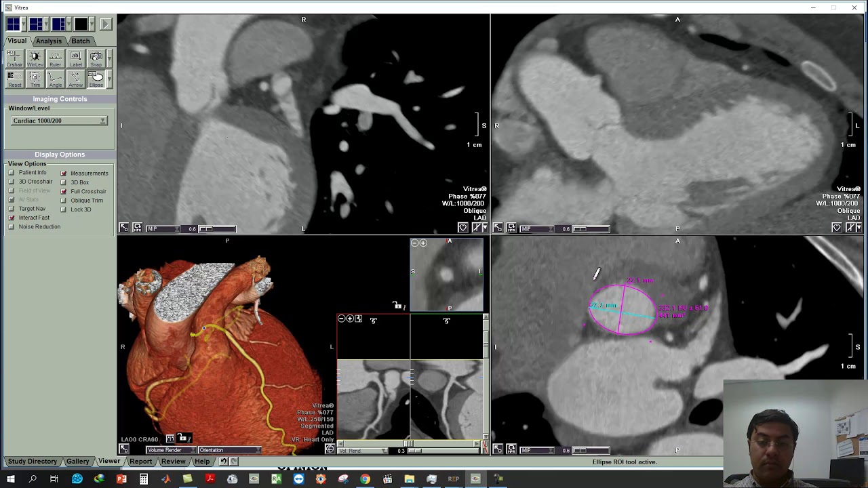Screen dimensions: 868x488
Task: Open the Review tab
Action: pos(174,462)
